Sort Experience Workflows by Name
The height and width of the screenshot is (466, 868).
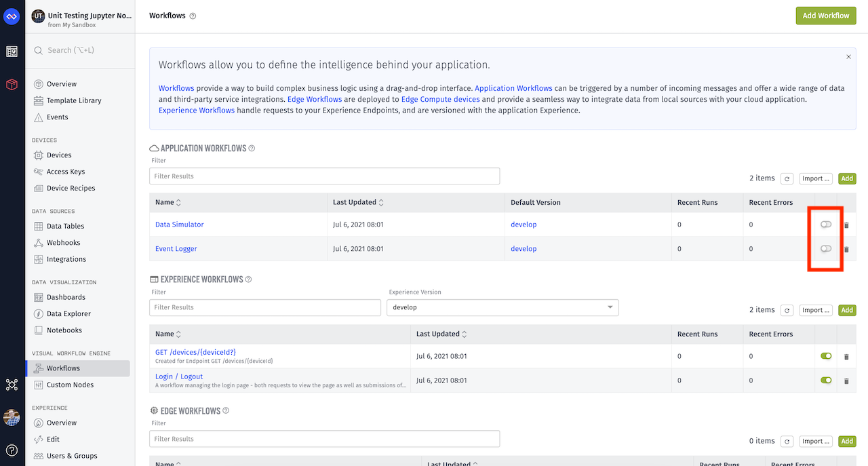click(167, 334)
